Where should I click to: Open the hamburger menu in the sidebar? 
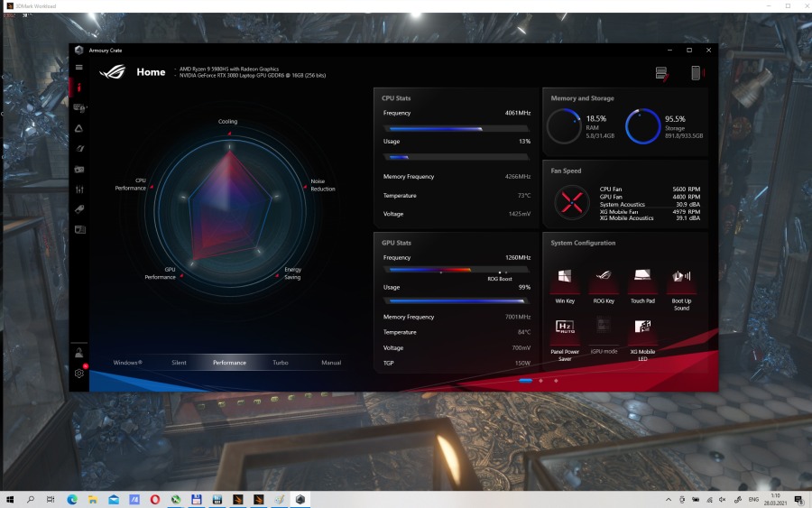(x=79, y=67)
